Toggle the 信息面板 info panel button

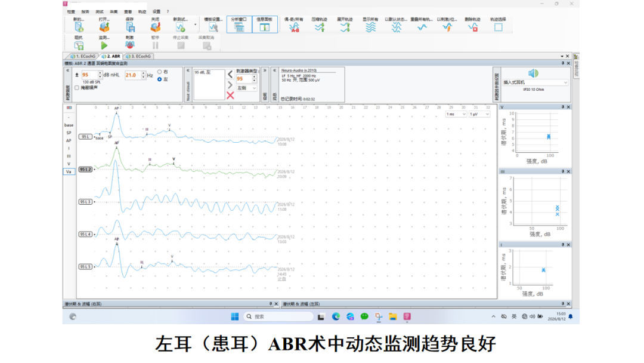265,24
